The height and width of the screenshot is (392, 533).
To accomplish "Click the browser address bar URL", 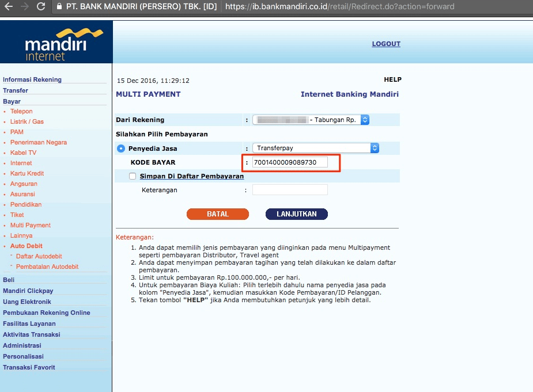I will (339, 6).
